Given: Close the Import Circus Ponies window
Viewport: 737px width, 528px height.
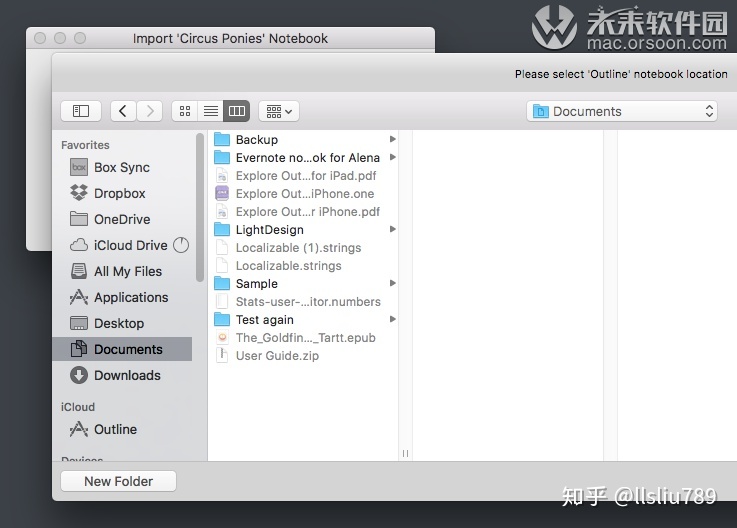Looking at the screenshot, I should coord(40,38).
